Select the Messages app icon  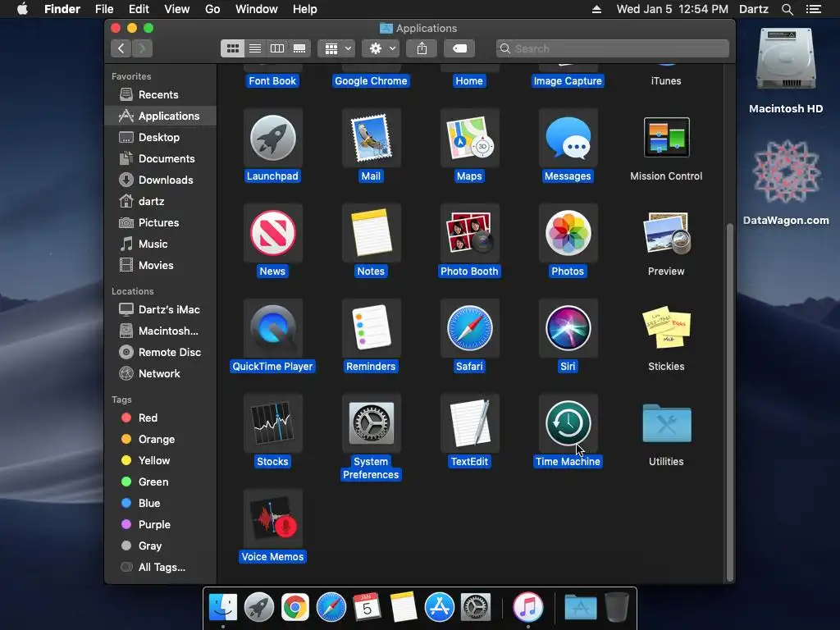tap(568, 138)
